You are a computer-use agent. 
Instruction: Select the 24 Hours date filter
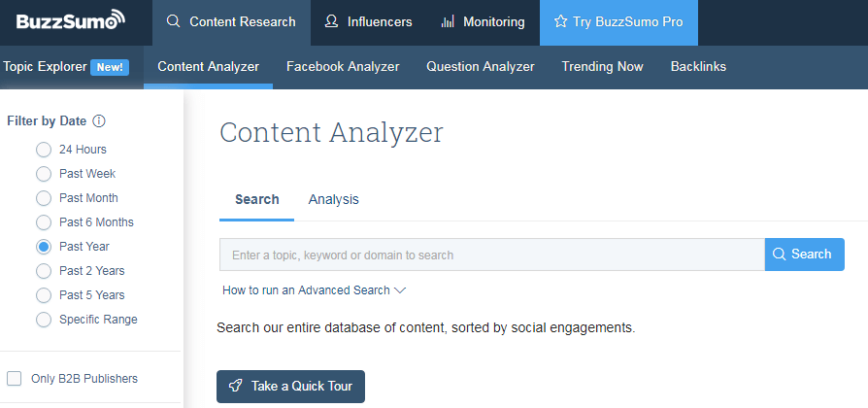(44, 150)
